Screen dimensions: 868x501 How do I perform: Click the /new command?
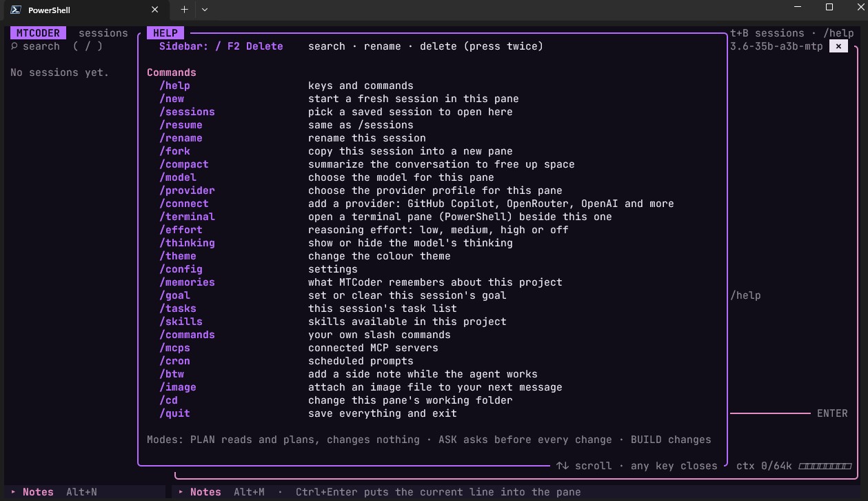coord(172,99)
